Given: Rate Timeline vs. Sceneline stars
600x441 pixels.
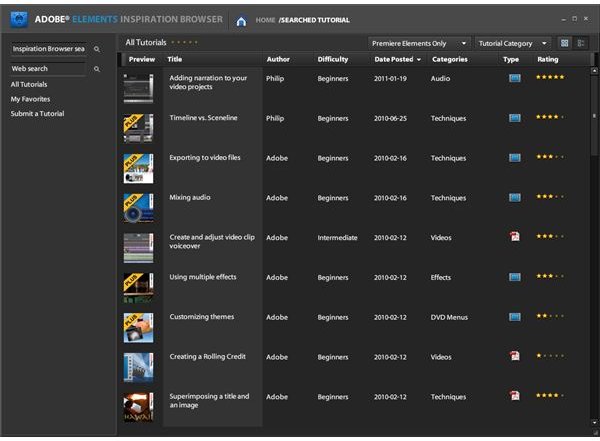Looking at the screenshot, I should point(550,117).
